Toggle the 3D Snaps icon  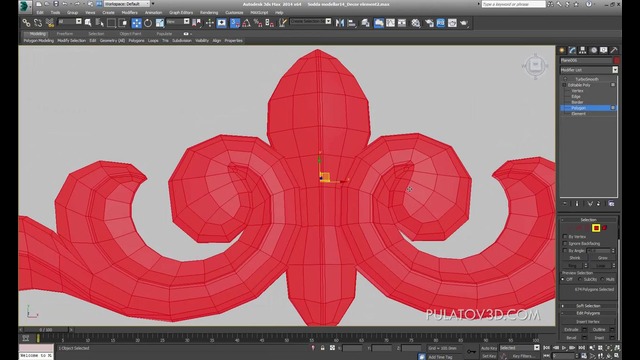(235, 23)
